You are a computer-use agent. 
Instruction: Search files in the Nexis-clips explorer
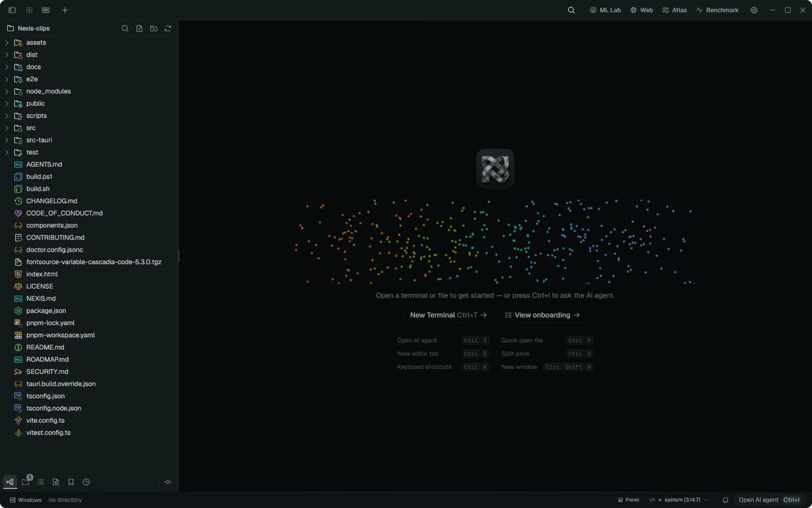point(125,29)
